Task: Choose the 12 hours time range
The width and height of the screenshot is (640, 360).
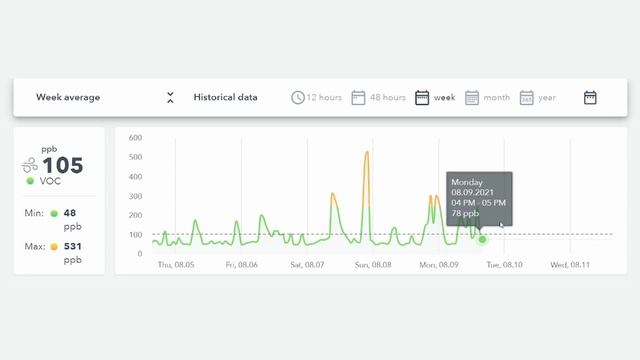Action: [316, 98]
